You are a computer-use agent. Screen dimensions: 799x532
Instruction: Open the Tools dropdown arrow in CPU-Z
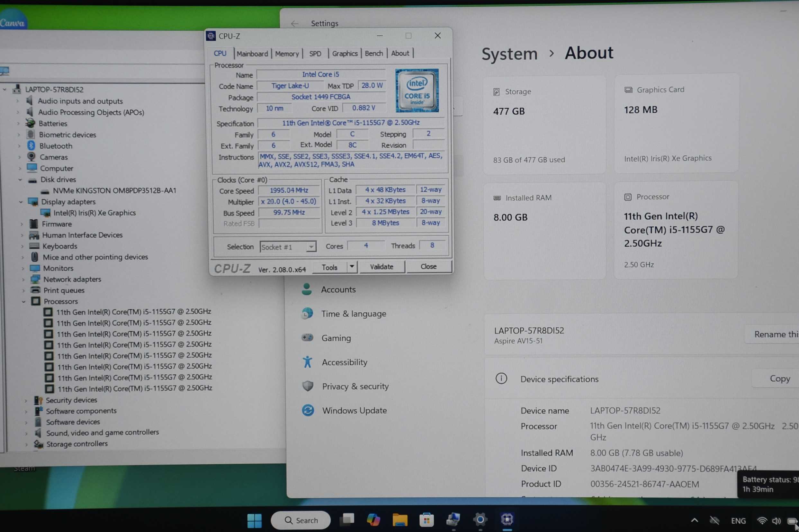[x=352, y=267]
